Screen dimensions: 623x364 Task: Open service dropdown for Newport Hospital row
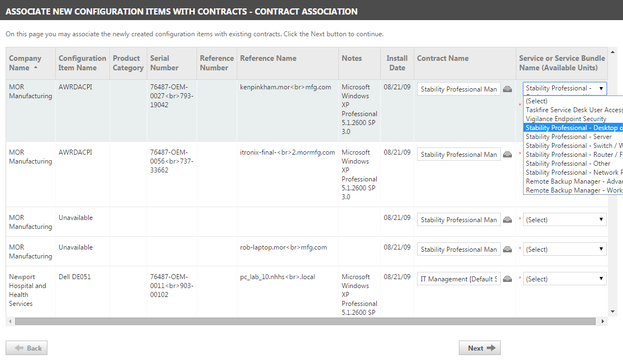coord(564,279)
